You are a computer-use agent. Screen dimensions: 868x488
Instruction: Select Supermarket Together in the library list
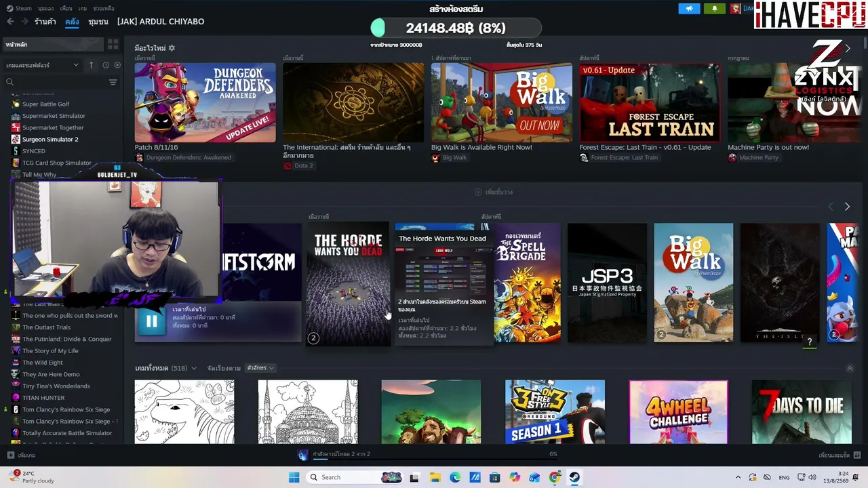(x=53, y=127)
